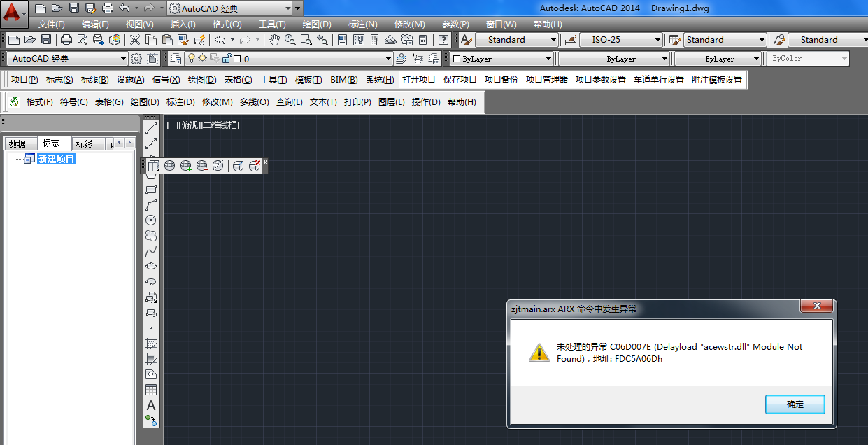
Task: Click the Help question mark icon
Action: [x=443, y=40]
